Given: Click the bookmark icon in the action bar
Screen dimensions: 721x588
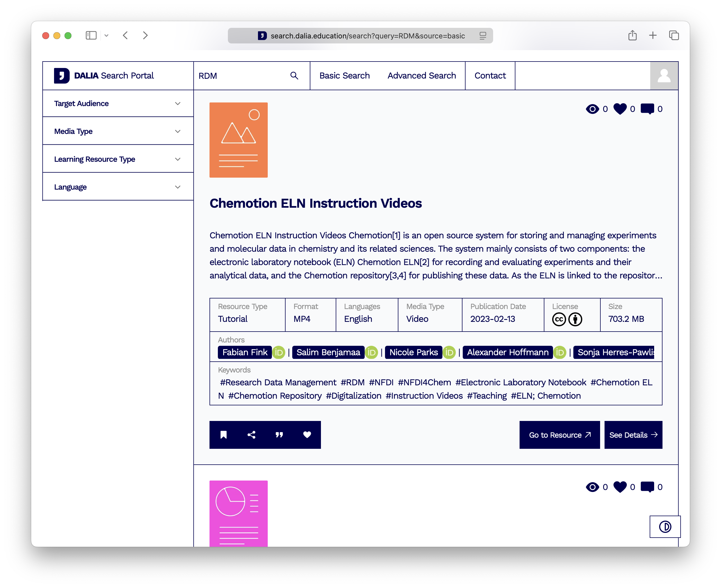Looking at the screenshot, I should click(x=223, y=435).
